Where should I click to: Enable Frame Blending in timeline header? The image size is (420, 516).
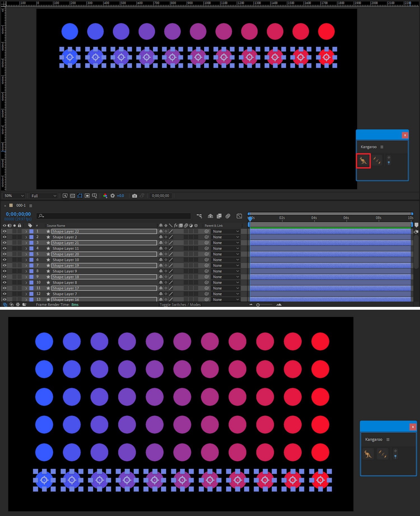click(x=219, y=216)
